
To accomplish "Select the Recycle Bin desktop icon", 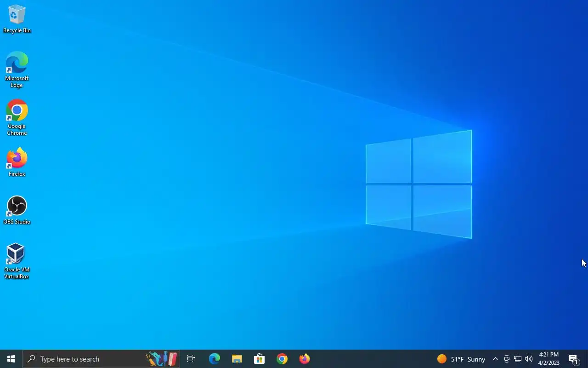I will [17, 19].
